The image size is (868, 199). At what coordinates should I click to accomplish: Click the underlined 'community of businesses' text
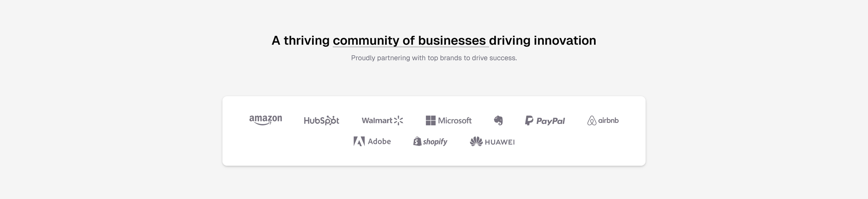pyautogui.click(x=409, y=41)
